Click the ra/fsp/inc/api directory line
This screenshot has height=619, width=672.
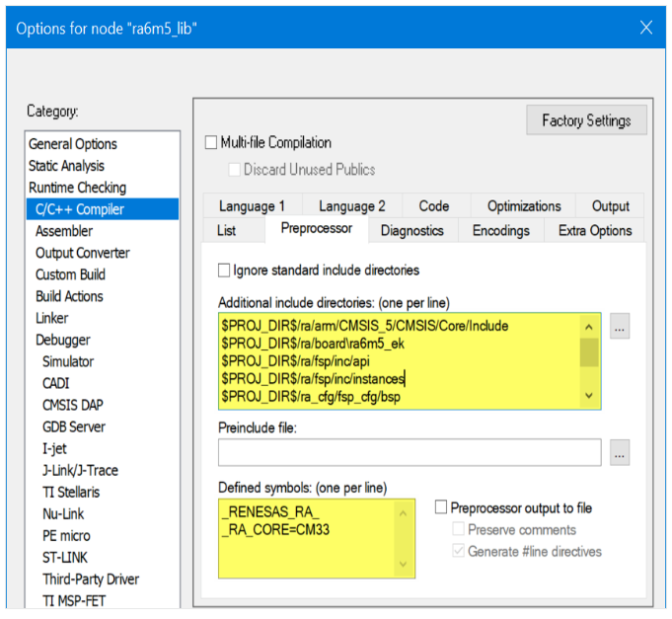295,361
